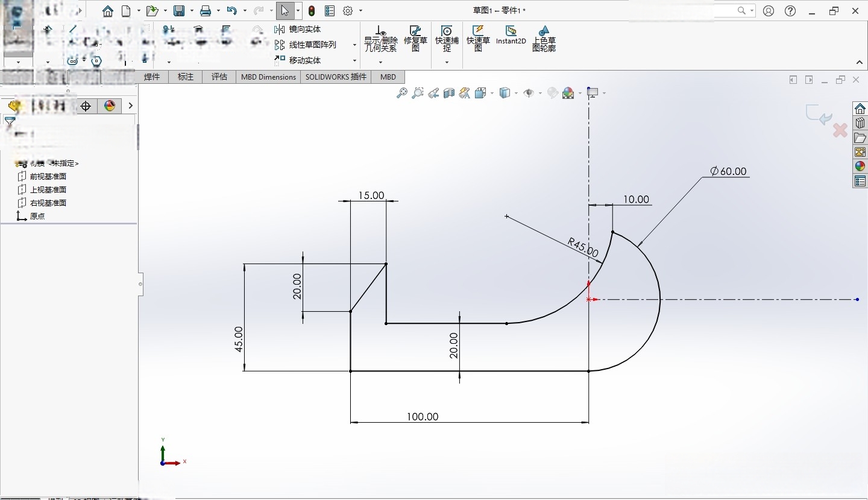The image size is (868, 500).
Task: Switch to the 焊件 tab
Action: [x=152, y=77]
